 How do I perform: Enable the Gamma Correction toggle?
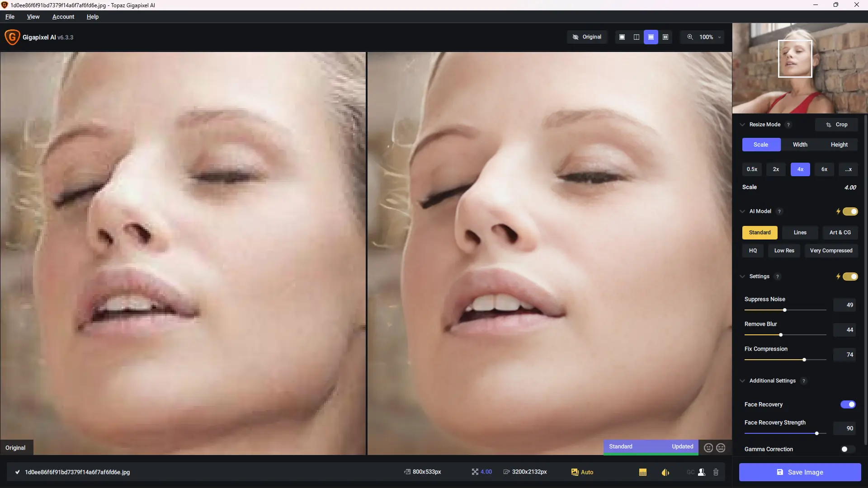tap(847, 449)
